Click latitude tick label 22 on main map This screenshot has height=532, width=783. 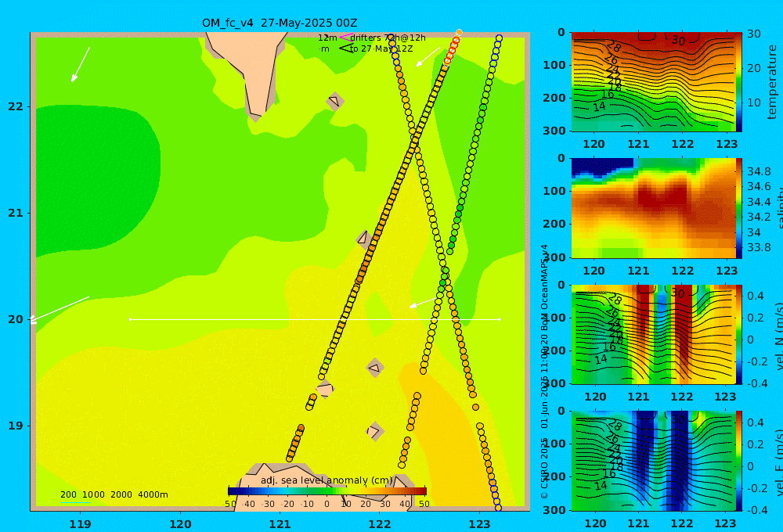coord(16,106)
